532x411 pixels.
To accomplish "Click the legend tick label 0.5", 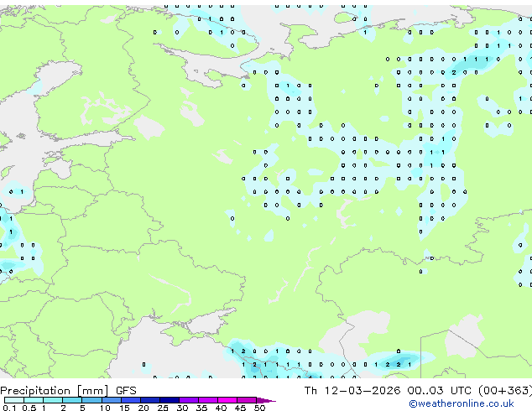I will [29, 408].
